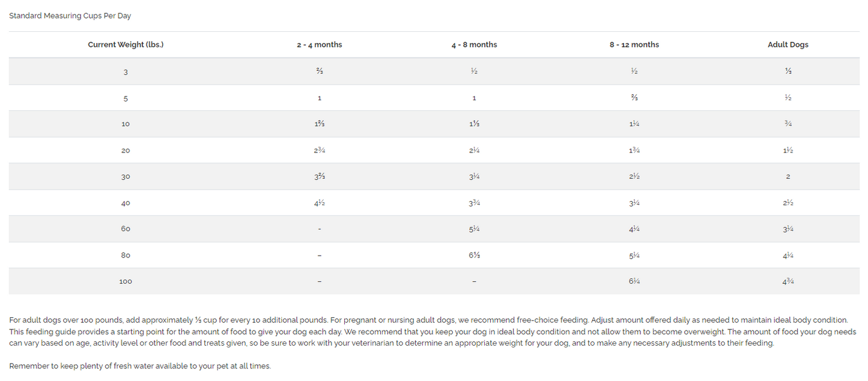Select the 100 lbs weight row label

[126, 281]
